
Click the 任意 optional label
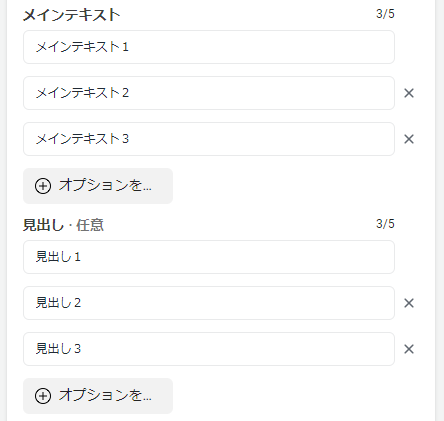(x=90, y=225)
